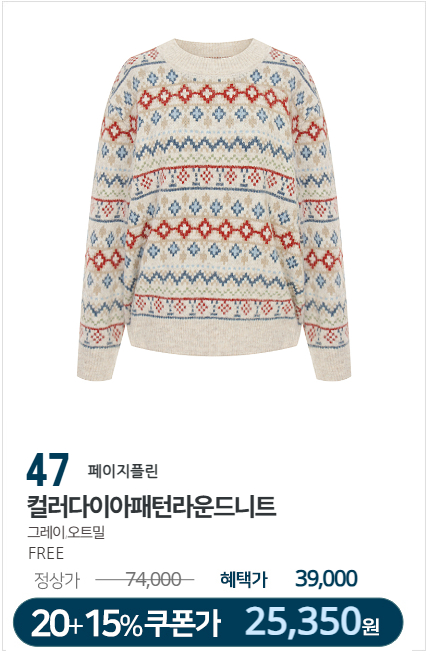The width and height of the screenshot is (430, 655).
Task: Click the 정상가 label
Action: click(x=57, y=580)
